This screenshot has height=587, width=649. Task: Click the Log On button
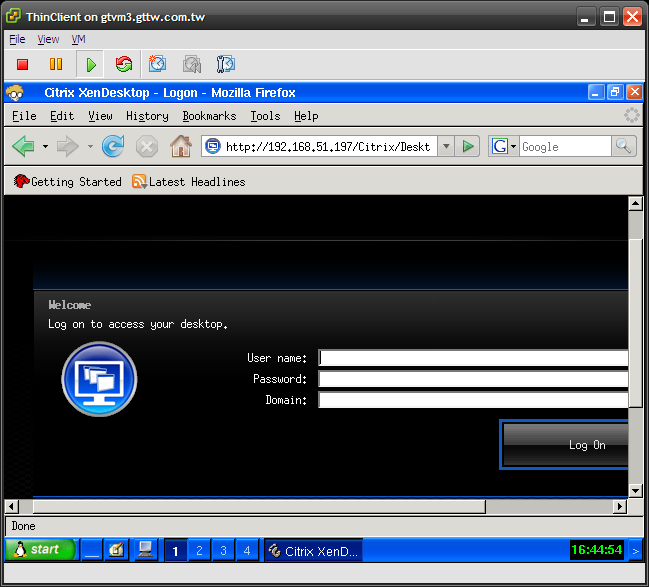pyautogui.click(x=565, y=445)
